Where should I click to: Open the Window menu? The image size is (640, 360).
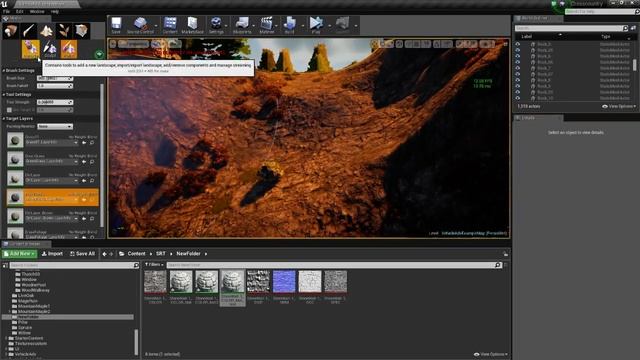(x=37, y=11)
